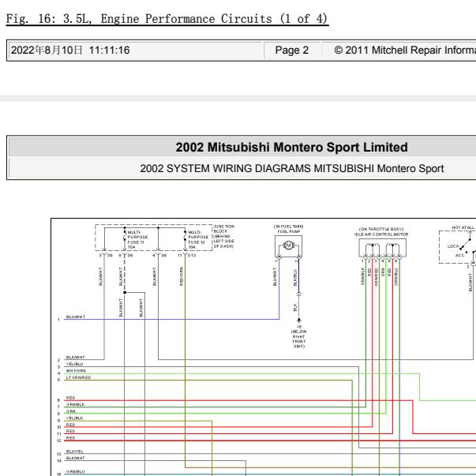Click the vertical "BLK" wire label above ground G5
Viewport: 476px width, 476px height.
[x=295, y=307]
